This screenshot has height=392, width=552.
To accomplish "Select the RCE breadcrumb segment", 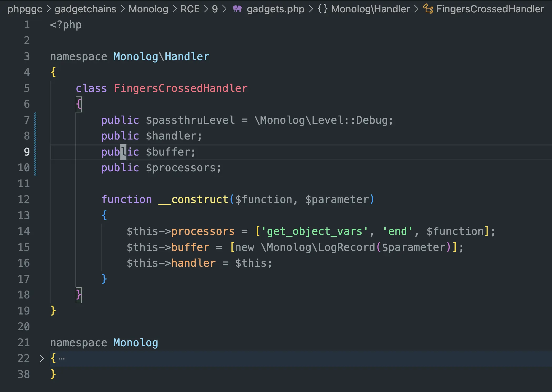I will [x=190, y=9].
